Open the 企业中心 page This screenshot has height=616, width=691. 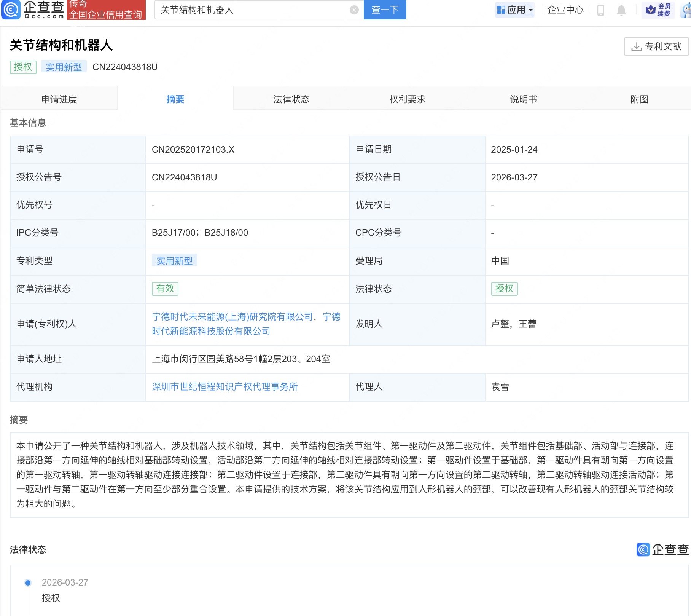point(565,10)
